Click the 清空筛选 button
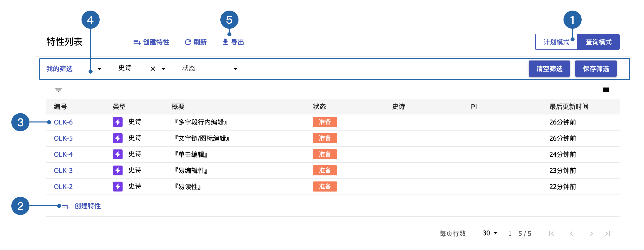The width and height of the screenshot is (644, 250). point(549,69)
